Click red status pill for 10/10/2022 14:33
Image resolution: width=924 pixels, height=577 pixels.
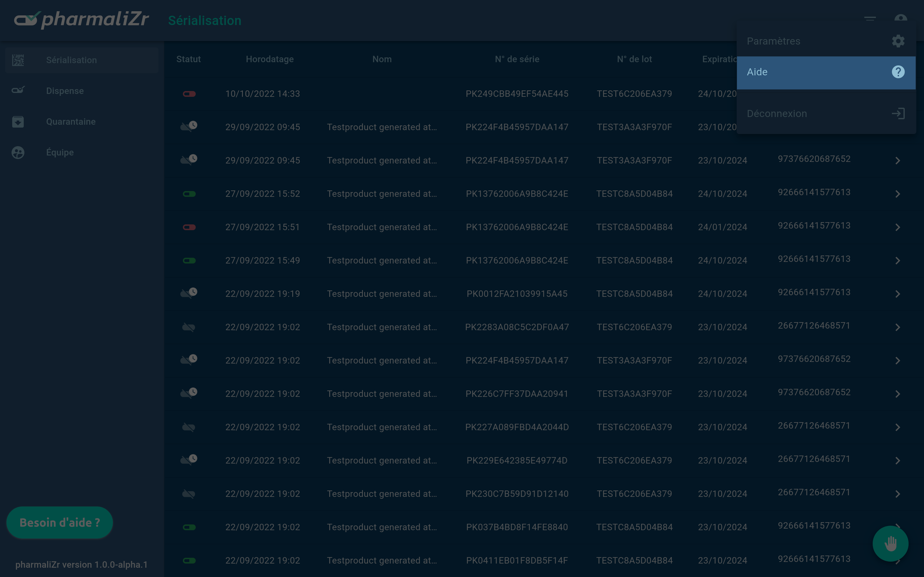pos(189,94)
